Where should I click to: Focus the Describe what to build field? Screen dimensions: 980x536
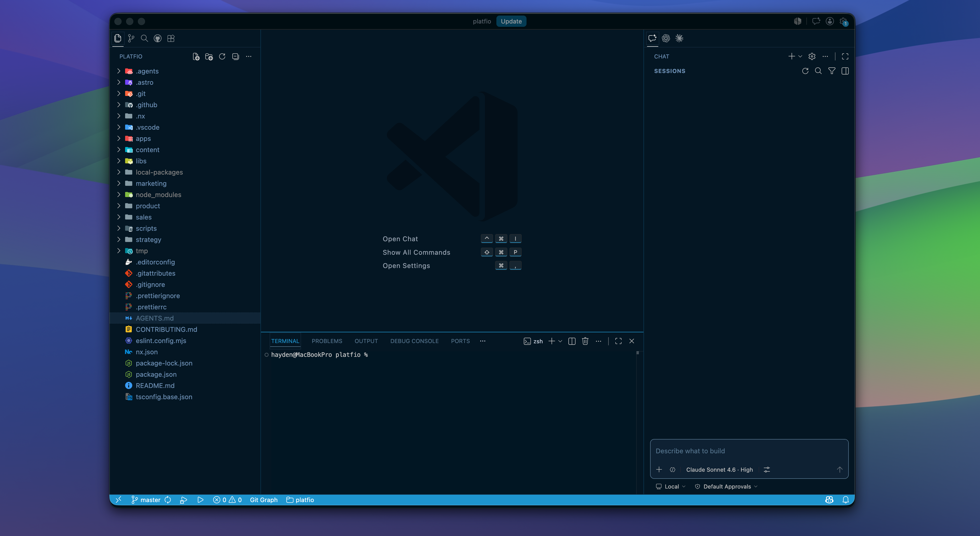coord(749,451)
